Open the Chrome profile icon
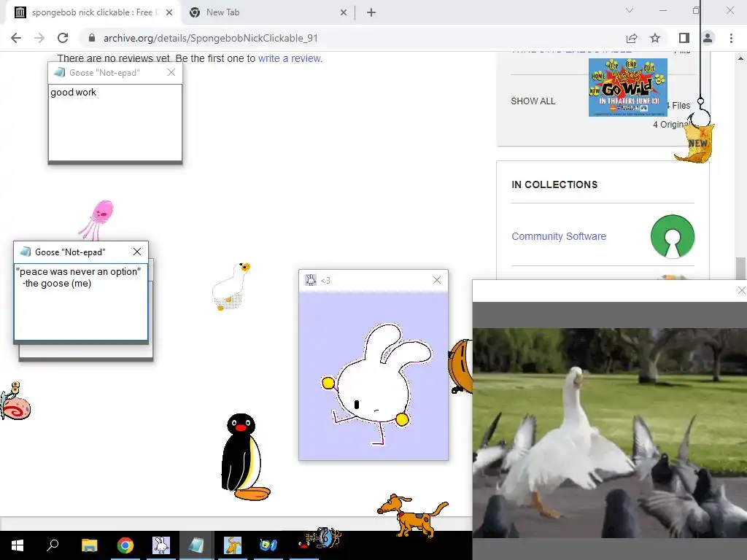This screenshot has width=747, height=560. click(x=708, y=38)
